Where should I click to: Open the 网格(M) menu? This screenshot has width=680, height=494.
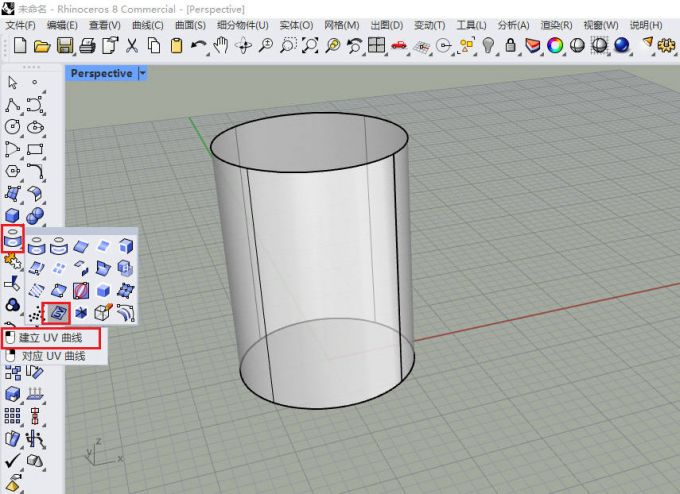coord(342,26)
